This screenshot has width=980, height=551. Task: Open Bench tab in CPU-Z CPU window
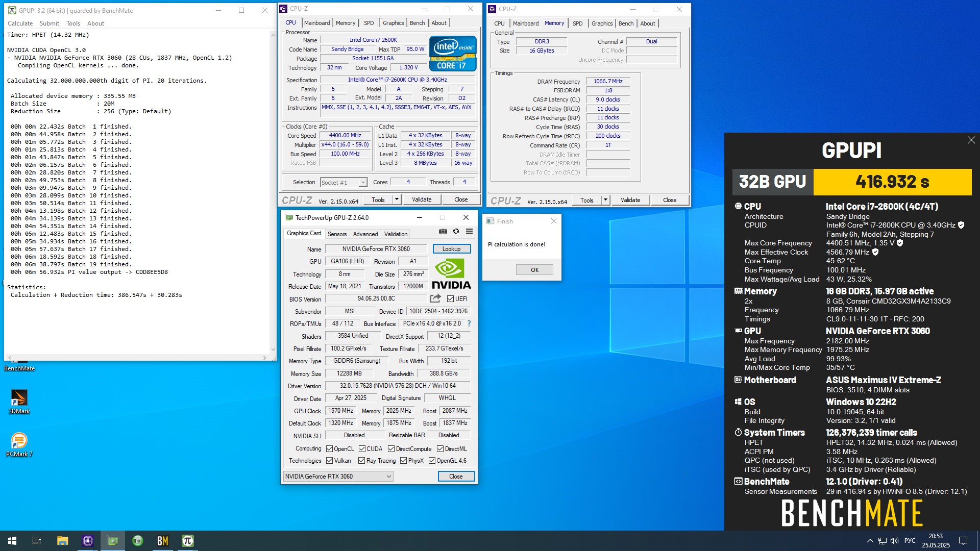(417, 23)
